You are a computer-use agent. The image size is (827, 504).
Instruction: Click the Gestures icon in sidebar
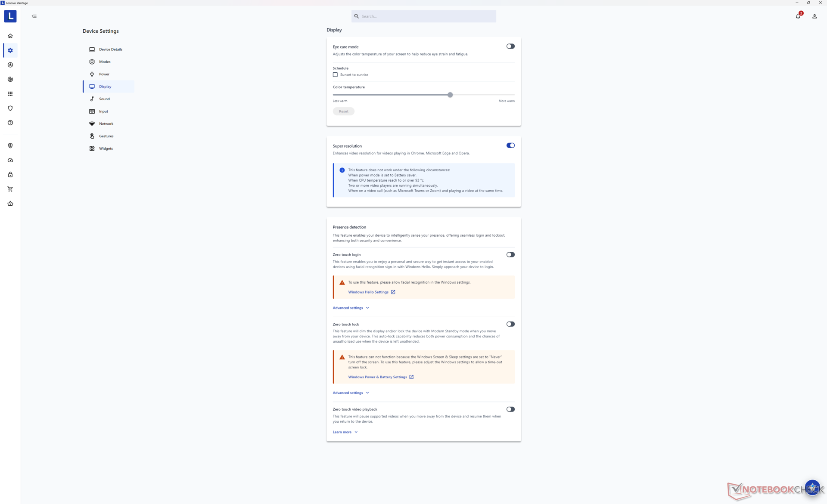click(92, 136)
